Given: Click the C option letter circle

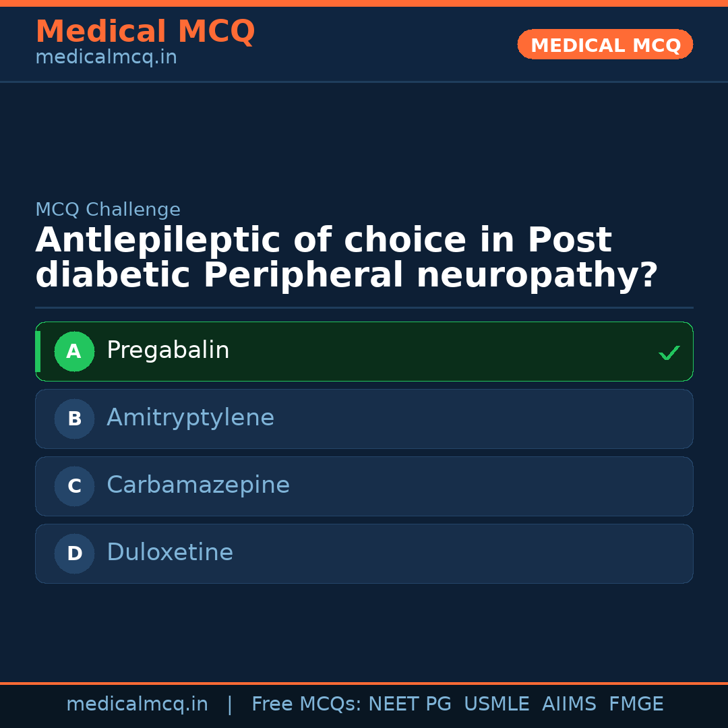Looking at the screenshot, I should tap(74, 486).
